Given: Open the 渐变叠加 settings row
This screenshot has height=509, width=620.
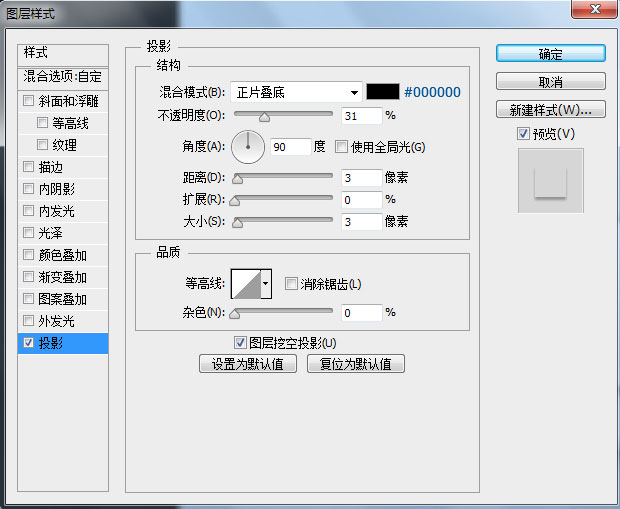Looking at the screenshot, I should (x=63, y=277).
